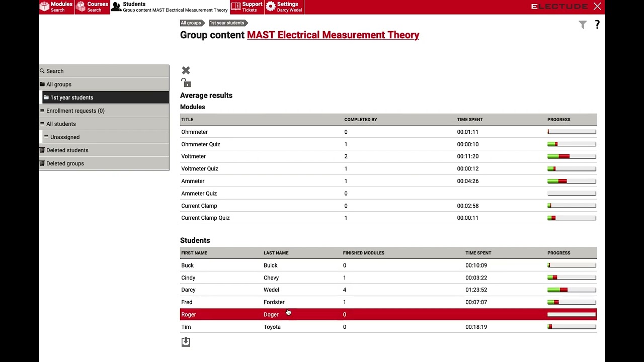Open the Modules Search tab
Viewport: 644px width, 362px height.
56,7
